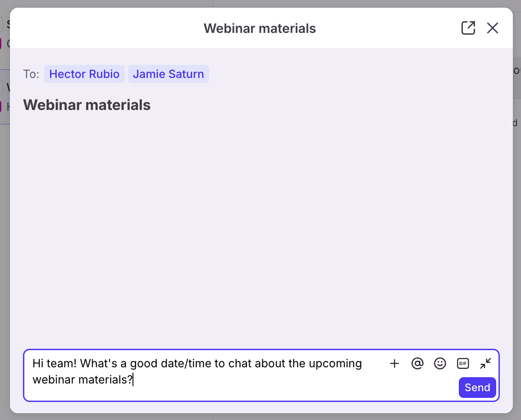Collapse the message composer with arrows icon
521x420 pixels.
485,364
